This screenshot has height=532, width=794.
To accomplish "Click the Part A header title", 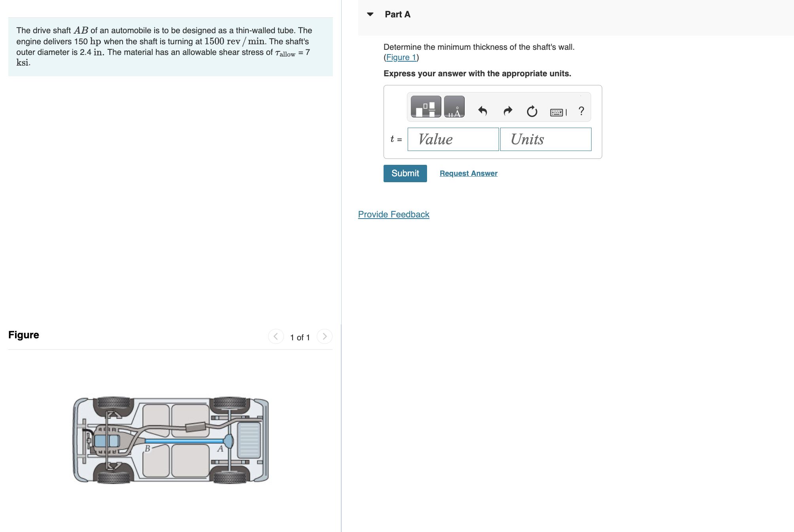I will point(397,15).
